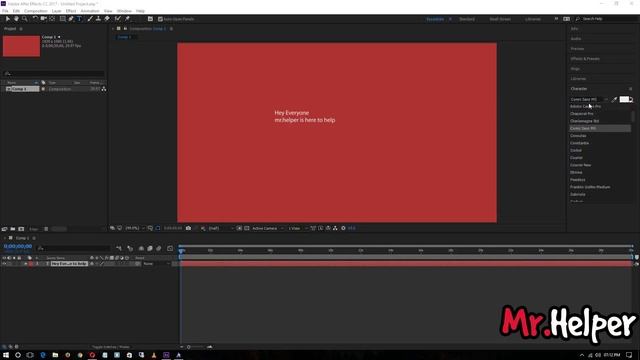Enable Motion Blur for the composition
Viewport: 640px width, 360px height.
(x=159, y=248)
